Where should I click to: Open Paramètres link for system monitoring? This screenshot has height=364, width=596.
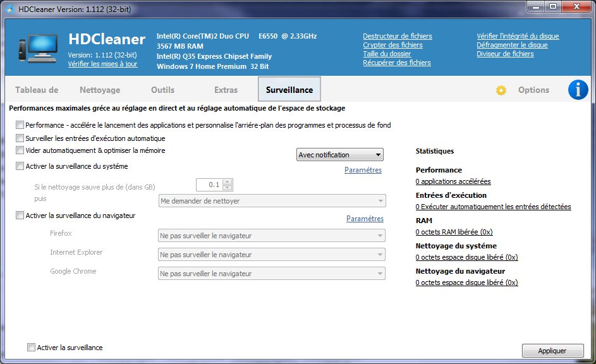(363, 170)
